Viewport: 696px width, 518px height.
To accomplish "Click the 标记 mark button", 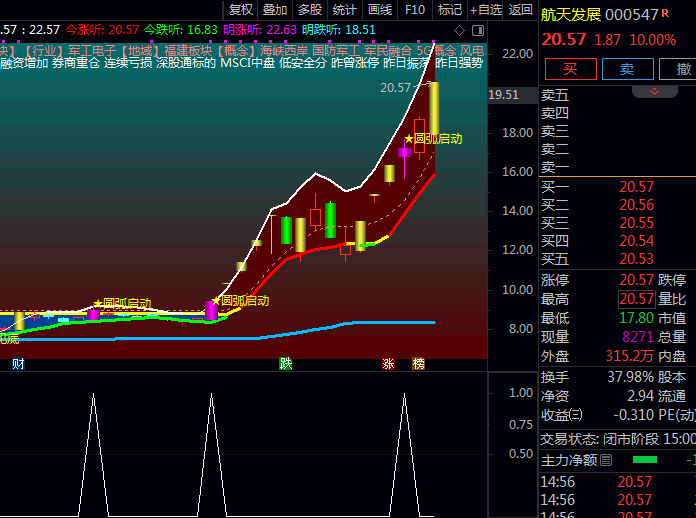I will pos(450,10).
